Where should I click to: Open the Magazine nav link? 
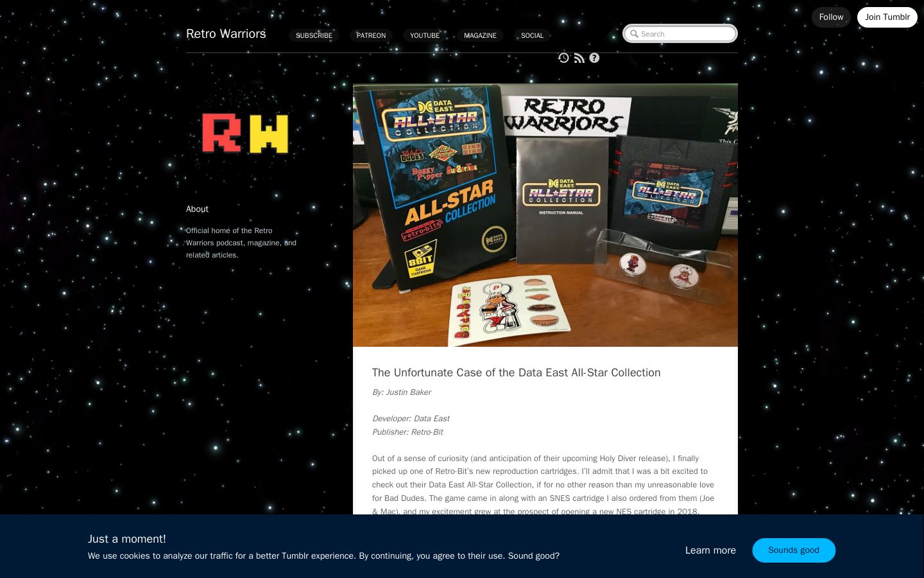point(480,35)
